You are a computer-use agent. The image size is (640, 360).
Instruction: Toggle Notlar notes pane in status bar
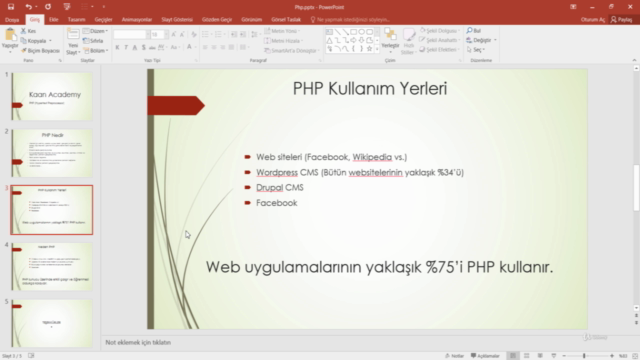454,356
